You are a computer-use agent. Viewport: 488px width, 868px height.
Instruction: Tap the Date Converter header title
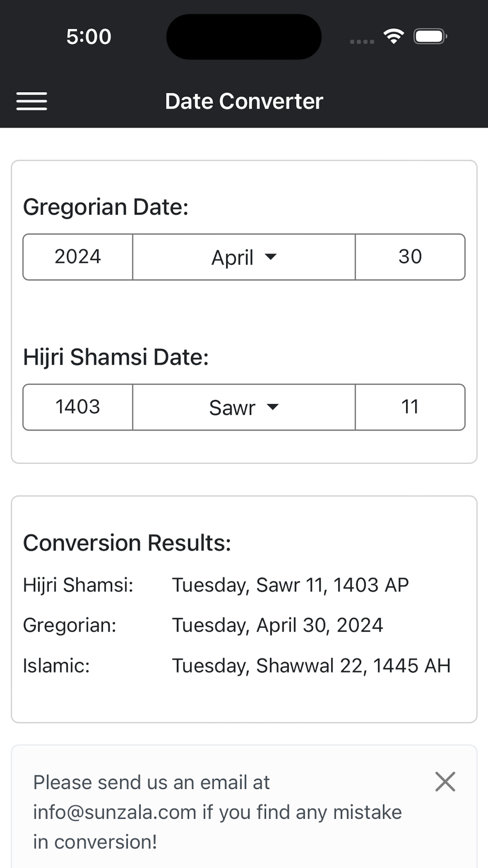244,102
